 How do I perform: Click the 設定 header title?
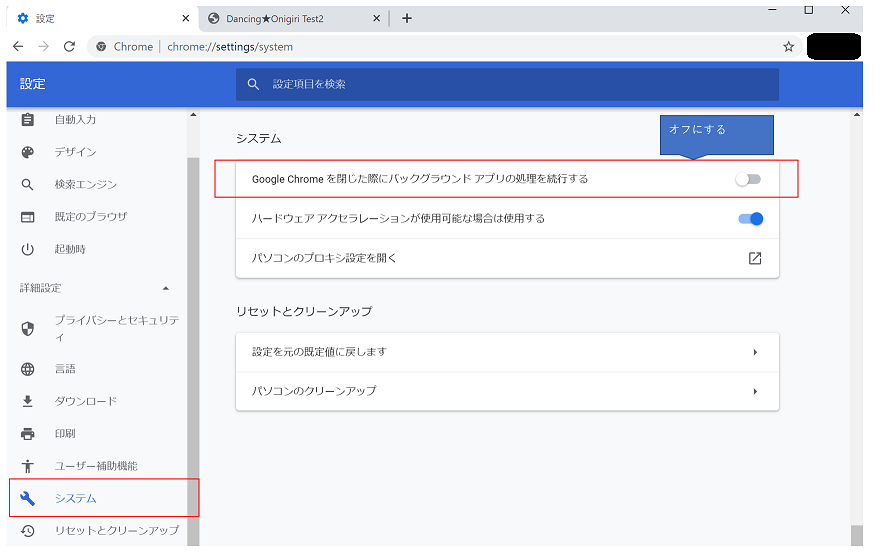click(x=33, y=84)
